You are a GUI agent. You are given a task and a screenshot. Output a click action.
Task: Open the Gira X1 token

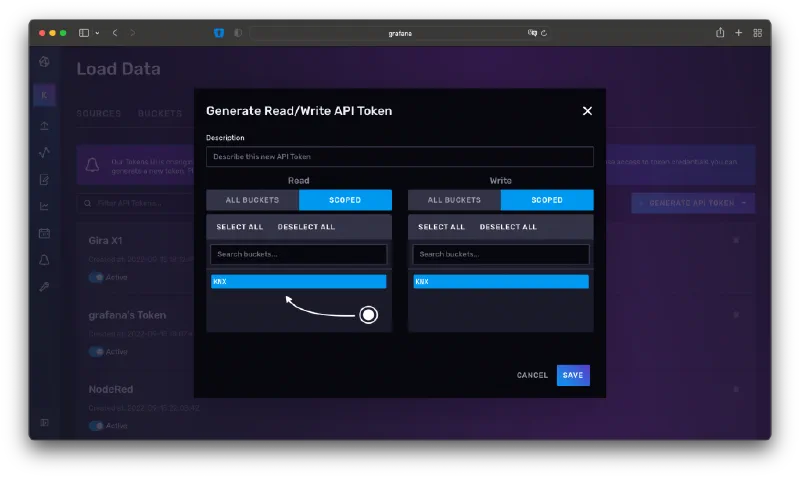106,240
